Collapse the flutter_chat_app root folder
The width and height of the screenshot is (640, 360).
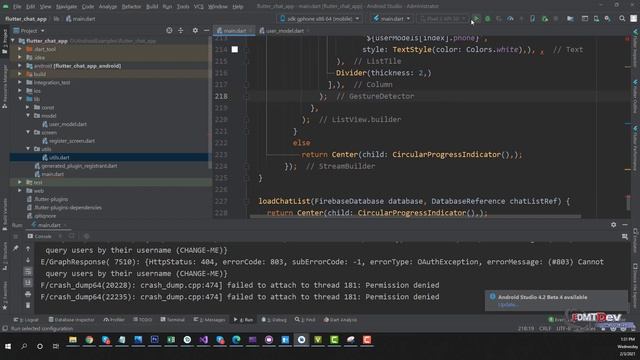(13, 41)
